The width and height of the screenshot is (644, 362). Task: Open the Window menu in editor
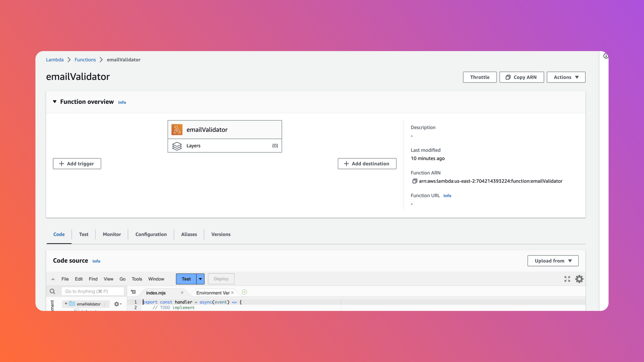156,279
